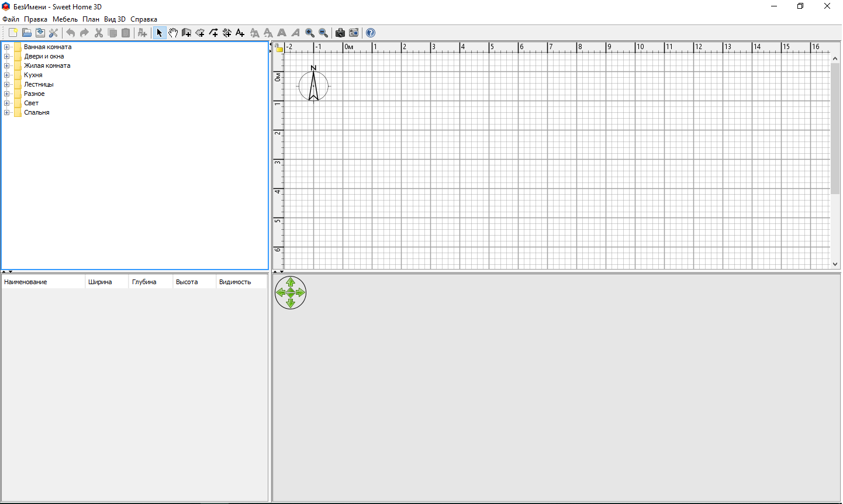
Task: Click the plan scrollbar up arrow
Action: [x=835, y=57]
